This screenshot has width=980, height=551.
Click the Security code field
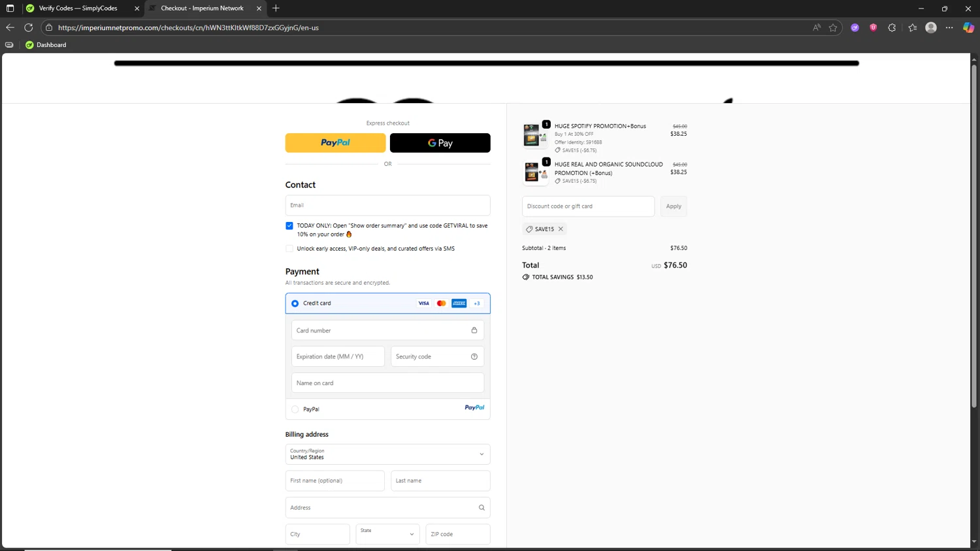pos(437,356)
